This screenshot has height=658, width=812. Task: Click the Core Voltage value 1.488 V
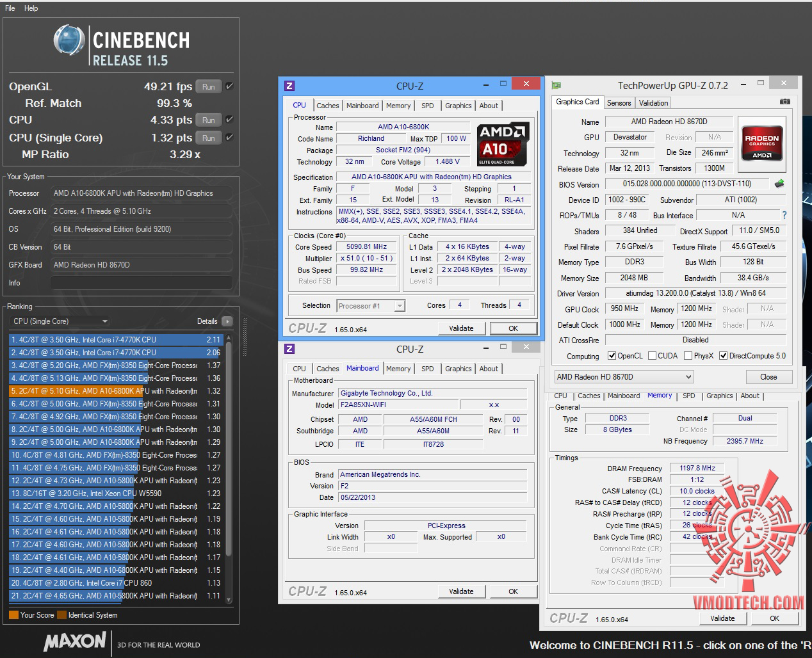click(x=448, y=161)
